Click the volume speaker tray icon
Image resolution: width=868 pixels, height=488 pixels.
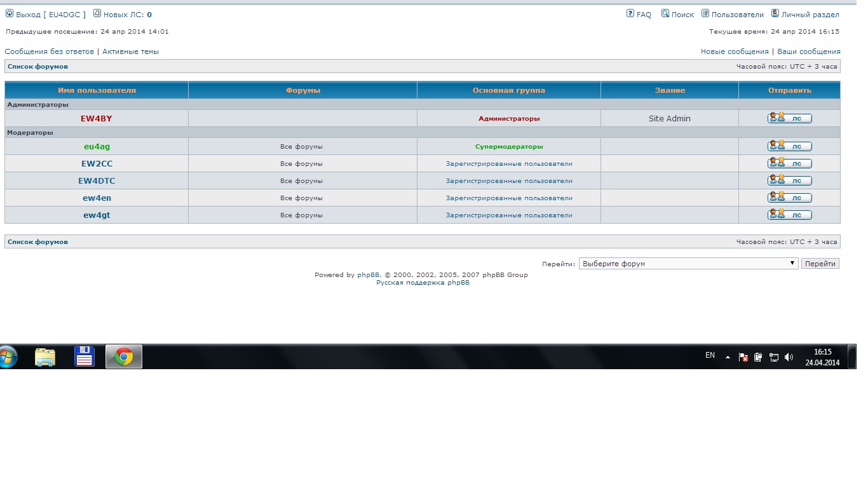789,357
